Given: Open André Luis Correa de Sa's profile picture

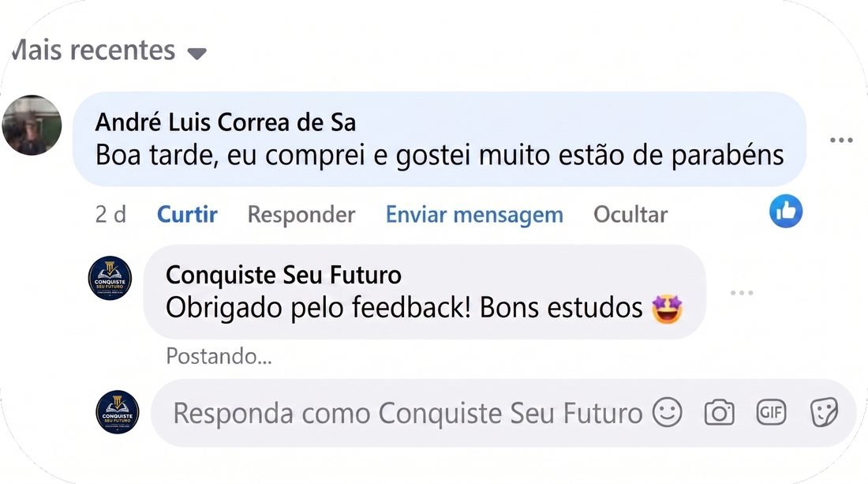Looking at the screenshot, I should pos(32,126).
